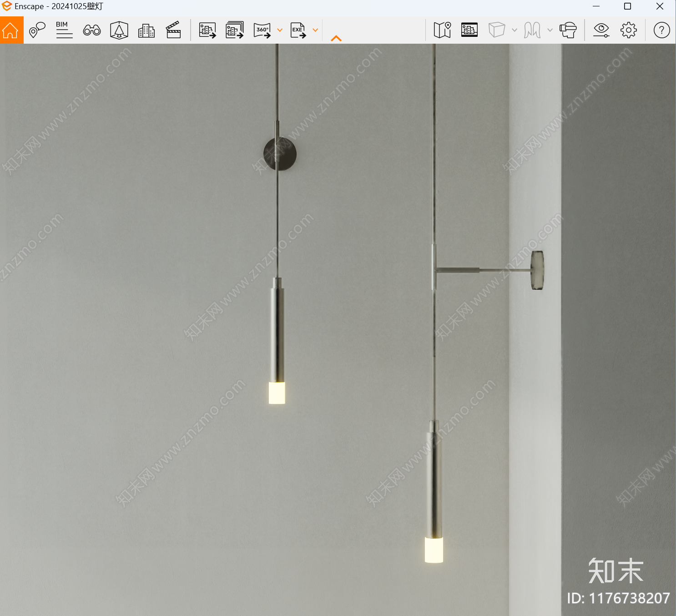Click the orange Home button
This screenshot has width=676, height=616.
click(x=11, y=30)
